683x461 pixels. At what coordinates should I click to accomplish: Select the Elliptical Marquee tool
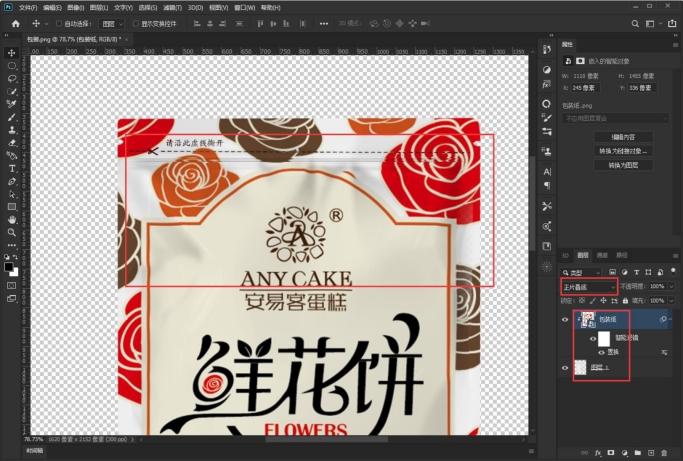point(12,66)
